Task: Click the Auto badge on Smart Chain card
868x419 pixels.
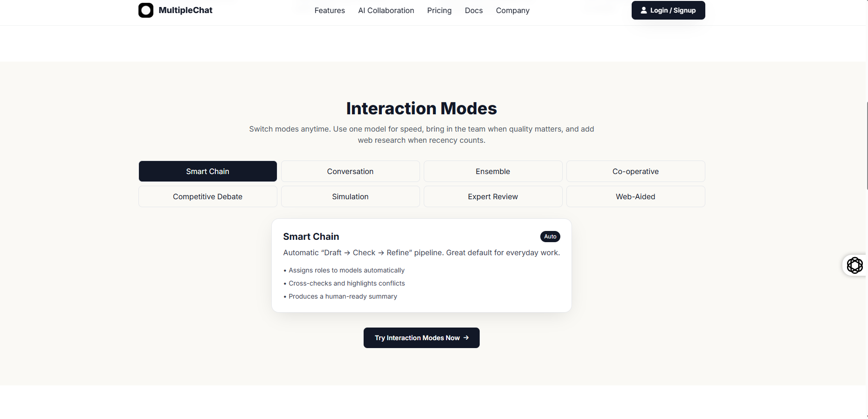Action: coord(550,237)
